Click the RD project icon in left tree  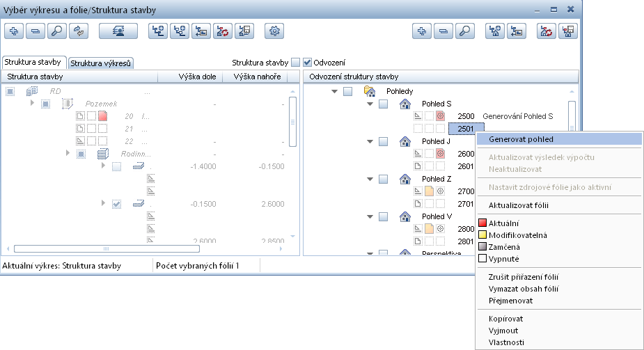tap(32, 91)
